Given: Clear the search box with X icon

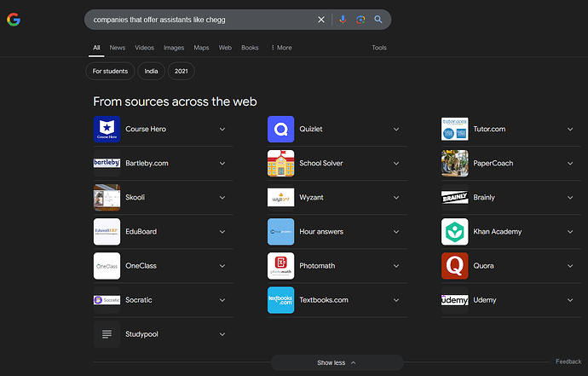Looking at the screenshot, I should pyautogui.click(x=321, y=20).
